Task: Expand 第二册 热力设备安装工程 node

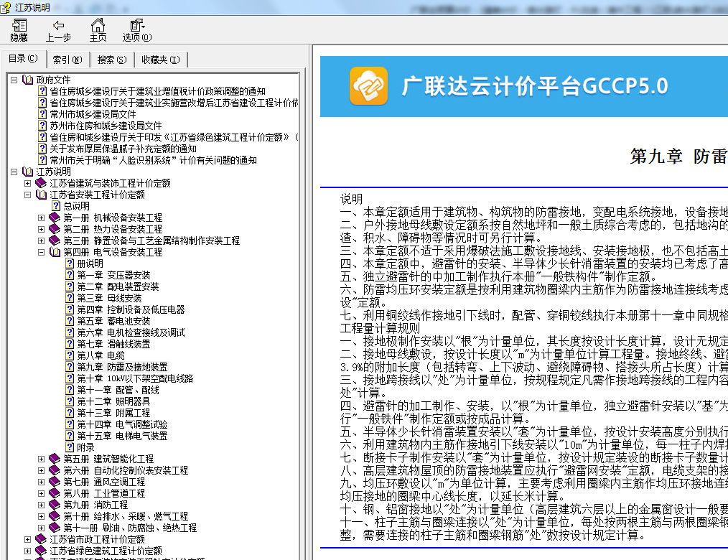Action: click(41, 230)
